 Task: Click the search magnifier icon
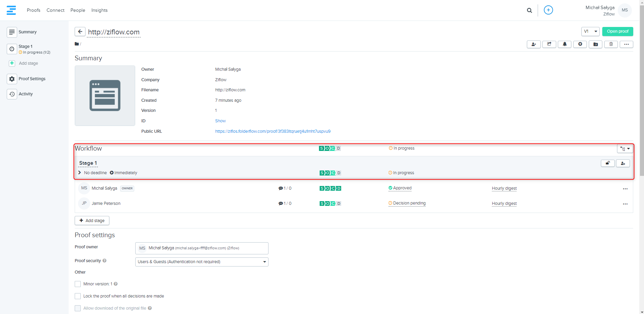click(x=529, y=10)
